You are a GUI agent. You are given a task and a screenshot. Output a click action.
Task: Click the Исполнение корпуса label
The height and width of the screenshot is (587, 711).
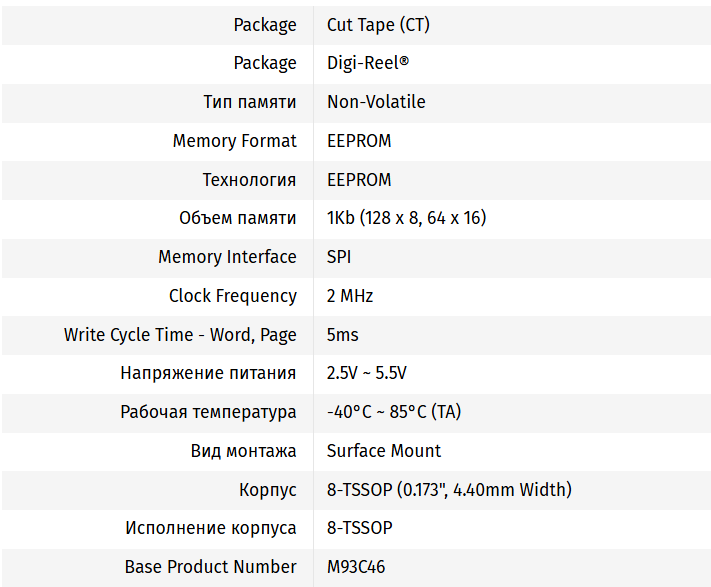click(x=210, y=528)
